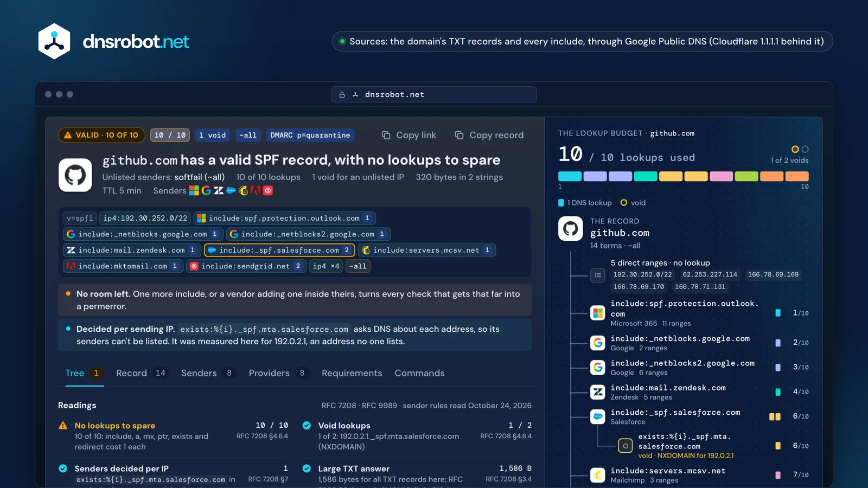
Task: Select the include:_spf.salesforce.com 2 chip
Action: point(280,250)
